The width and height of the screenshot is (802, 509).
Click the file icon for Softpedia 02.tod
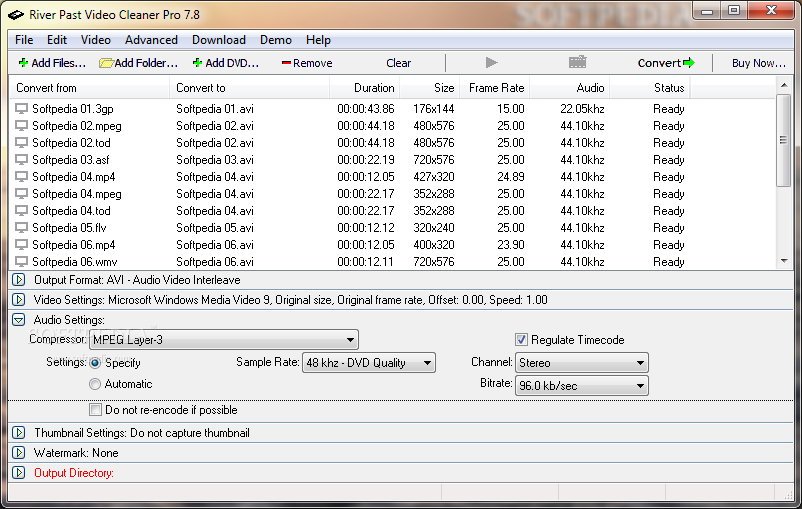(x=21, y=143)
